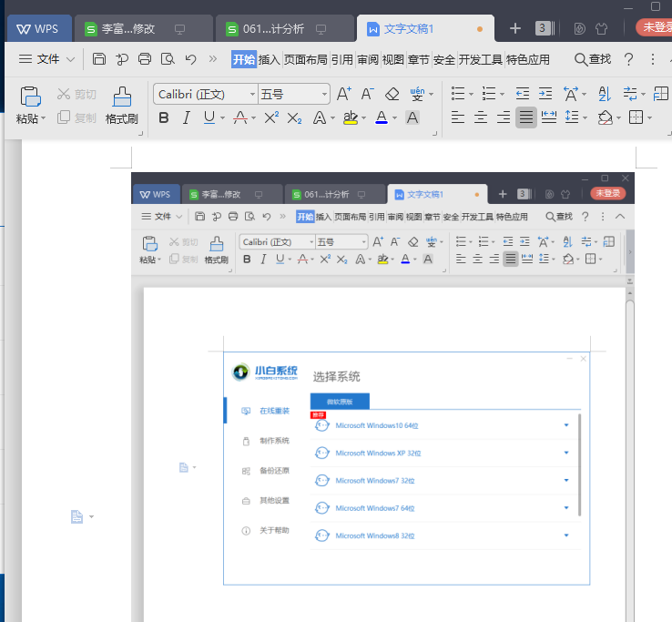The height and width of the screenshot is (622, 672).
Task: Click the 查找 search button in the topmost bar
Action: point(592,59)
